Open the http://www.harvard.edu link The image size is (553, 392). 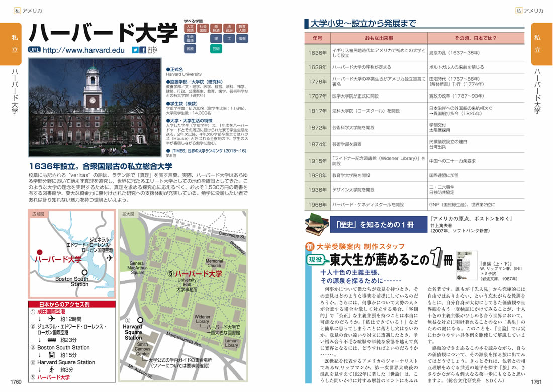coord(83,50)
